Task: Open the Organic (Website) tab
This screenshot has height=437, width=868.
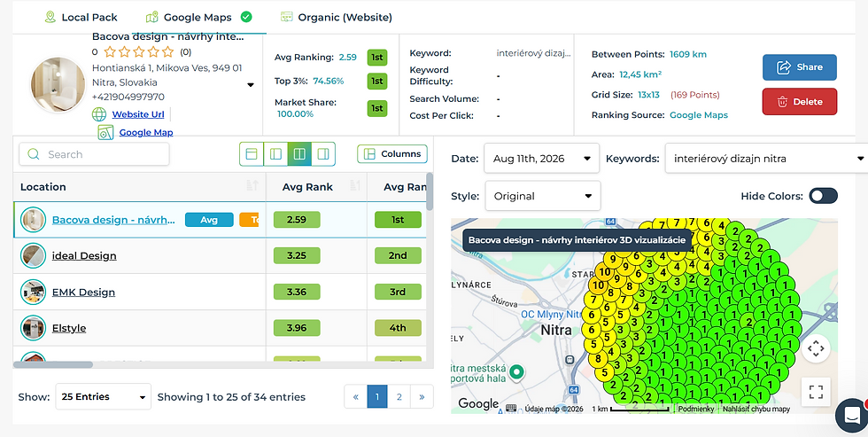Action: click(336, 17)
